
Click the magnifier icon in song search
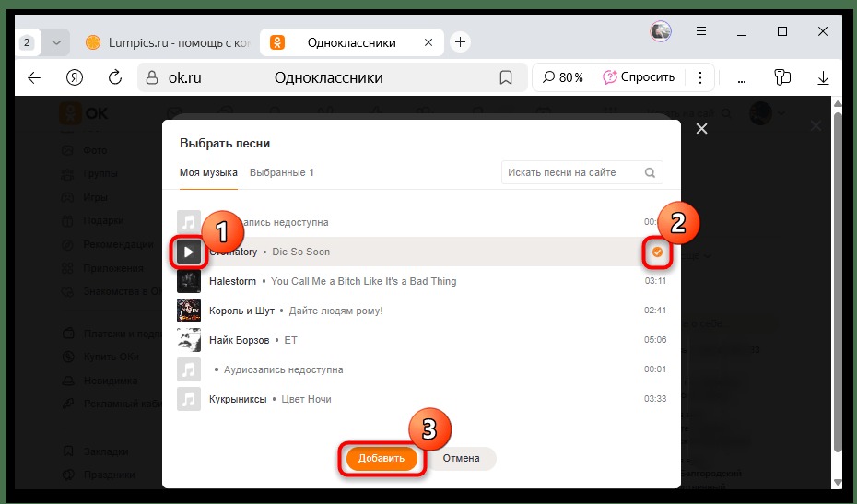tap(650, 172)
